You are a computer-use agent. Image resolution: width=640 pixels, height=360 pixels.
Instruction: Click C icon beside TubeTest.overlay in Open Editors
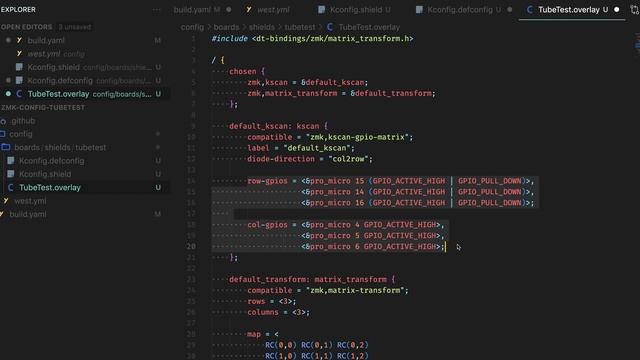coord(19,94)
